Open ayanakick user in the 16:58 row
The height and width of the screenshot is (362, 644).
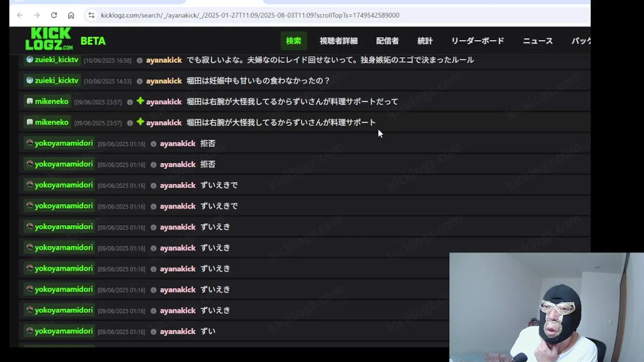tap(164, 60)
